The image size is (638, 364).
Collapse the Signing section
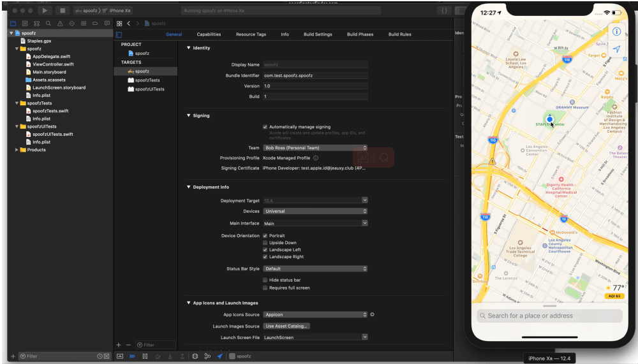coord(188,115)
